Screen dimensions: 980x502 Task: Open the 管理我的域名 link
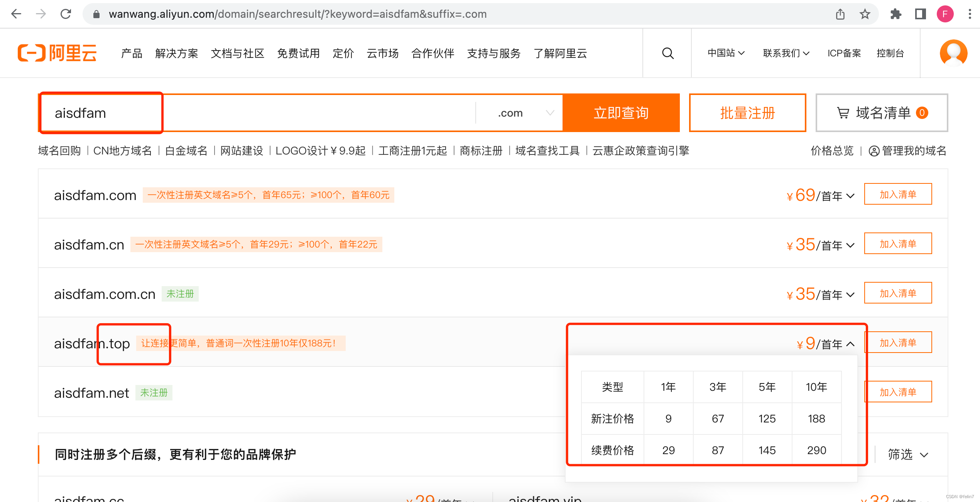(x=907, y=151)
